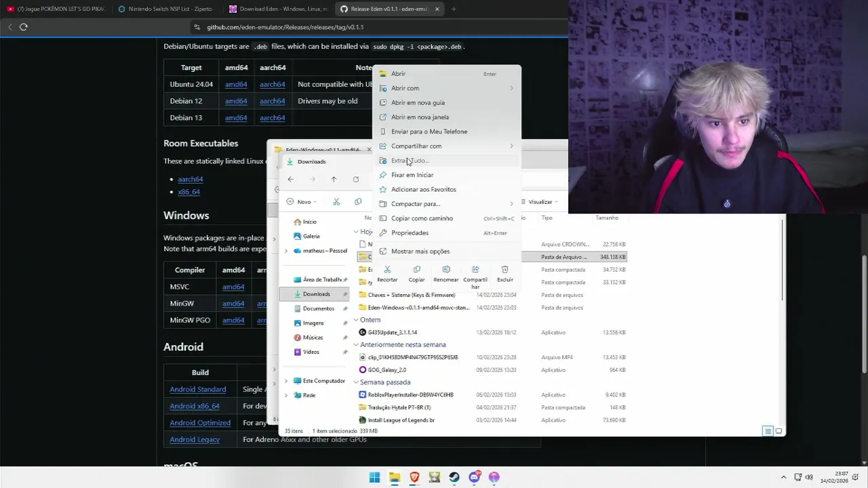Select Adicionar aos Favoritos
Screen dimensions: 868x488
(x=446, y=189)
